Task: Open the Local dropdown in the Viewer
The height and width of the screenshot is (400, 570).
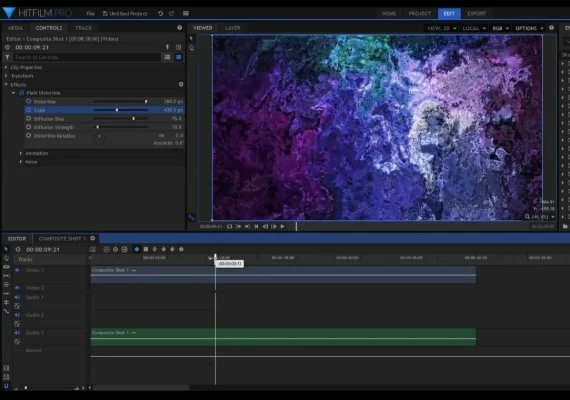Action: tap(474, 28)
